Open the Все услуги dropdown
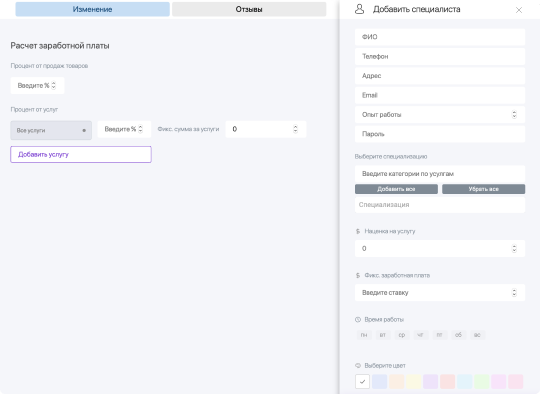This screenshot has height=394, width=541. (51, 130)
